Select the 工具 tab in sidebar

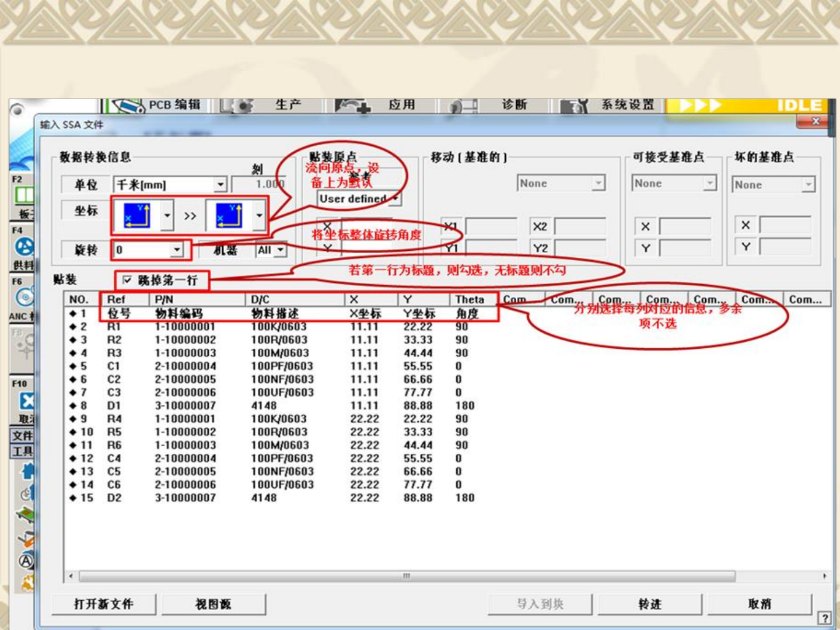coord(23,451)
